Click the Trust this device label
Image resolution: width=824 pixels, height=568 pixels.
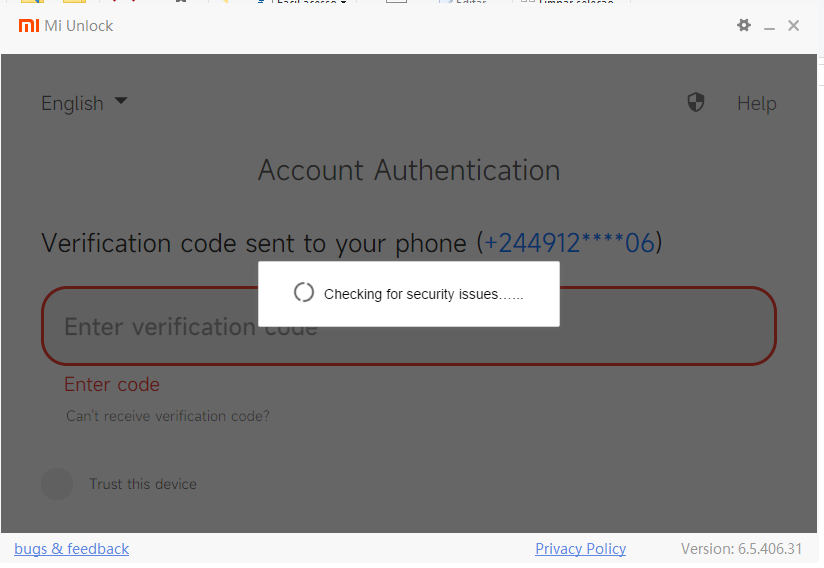point(143,484)
